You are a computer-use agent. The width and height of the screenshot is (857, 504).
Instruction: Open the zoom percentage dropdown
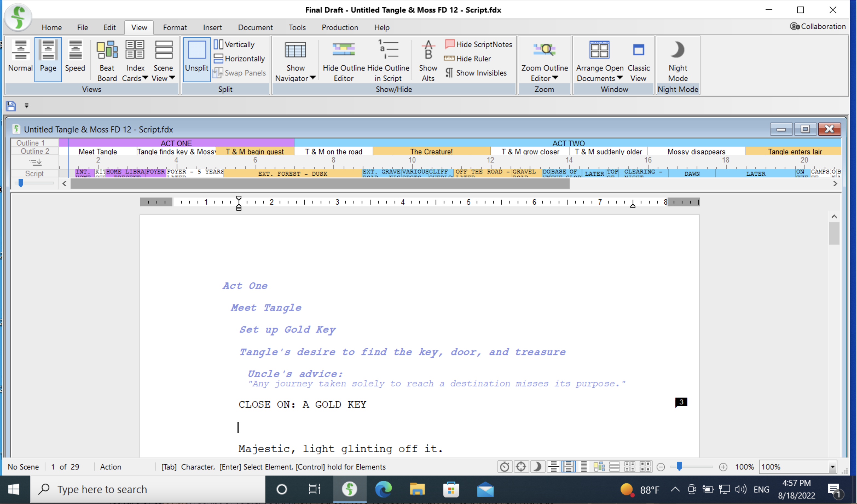[833, 467]
